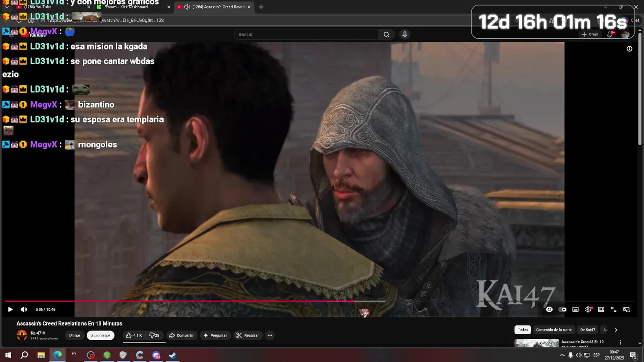Open the Windows Start menu

coord(8,355)
